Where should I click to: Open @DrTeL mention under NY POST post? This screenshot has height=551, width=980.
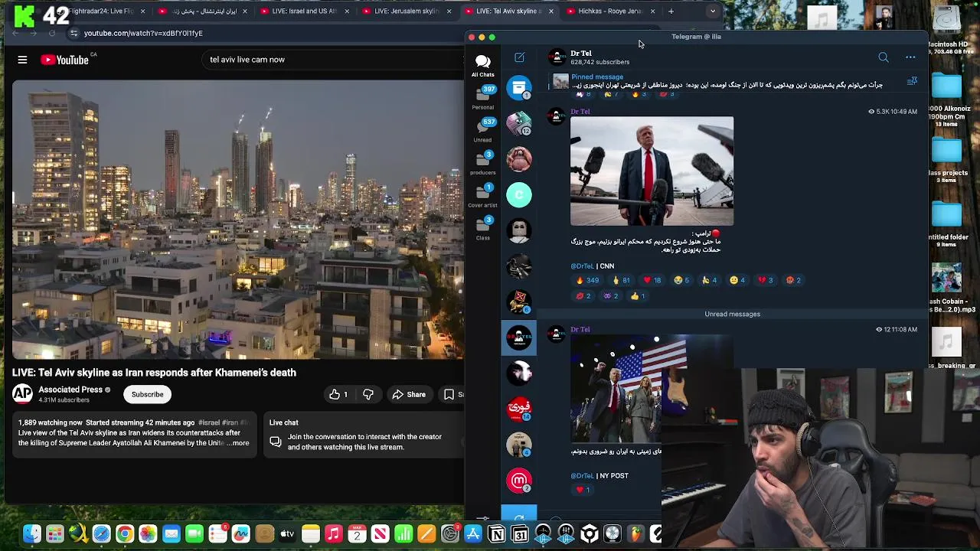tap(582, 475)
